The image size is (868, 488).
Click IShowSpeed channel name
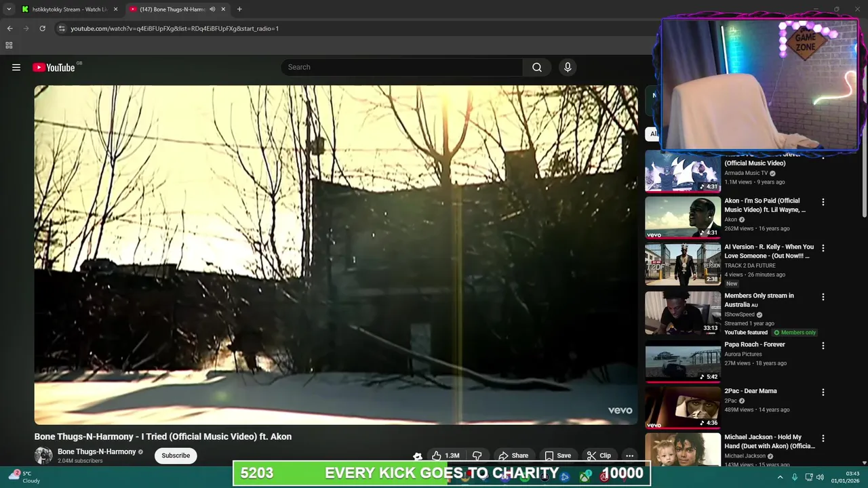(x=740, y=315)
